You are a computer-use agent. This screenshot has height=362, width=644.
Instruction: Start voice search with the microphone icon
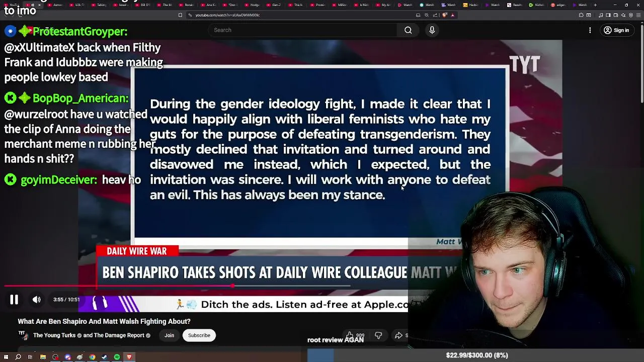pos(432,30)
